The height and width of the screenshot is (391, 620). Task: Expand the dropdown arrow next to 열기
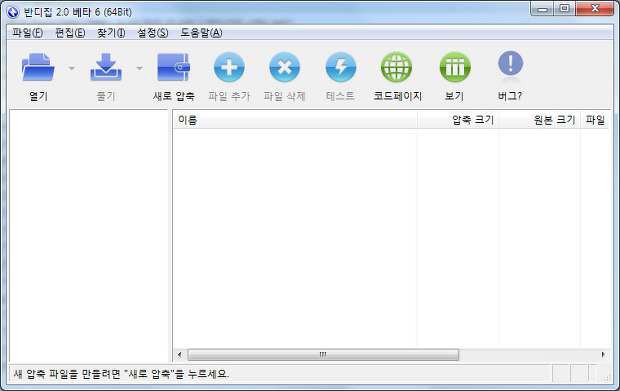click(x=72, y=68)
